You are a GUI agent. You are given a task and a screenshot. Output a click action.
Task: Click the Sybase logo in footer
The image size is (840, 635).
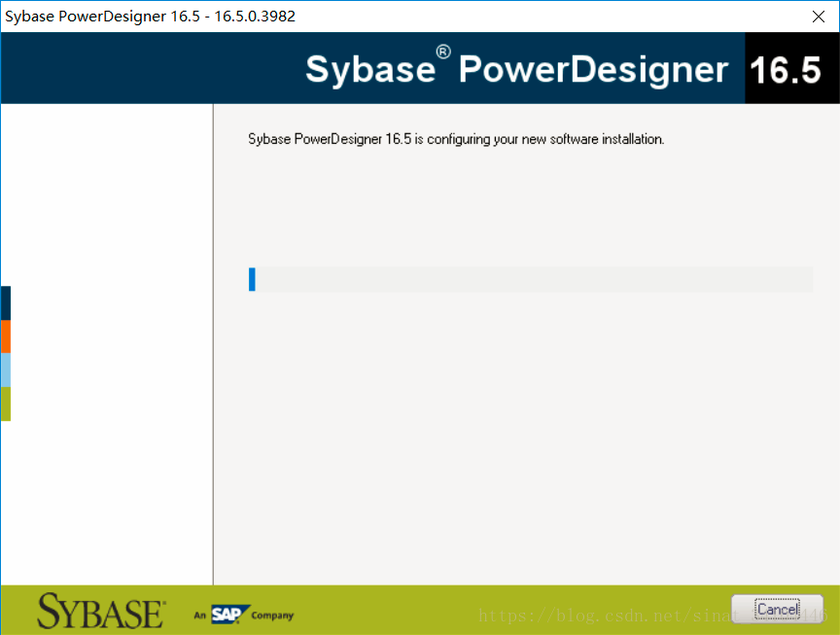click(x=101, y=611)
